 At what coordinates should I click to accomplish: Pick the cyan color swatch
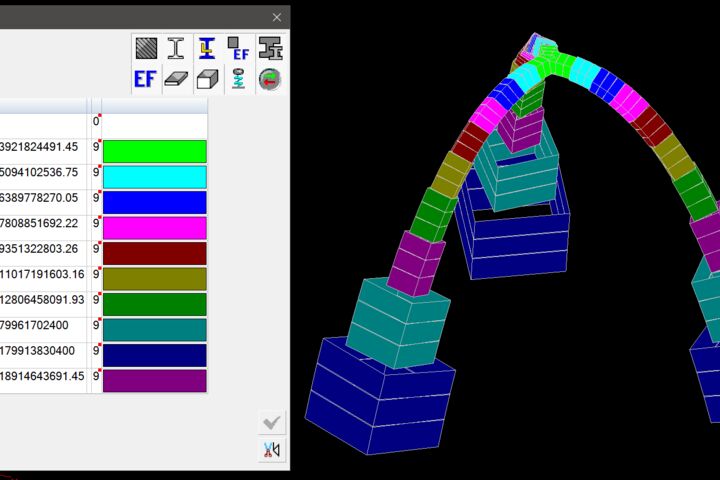pos(155,177)
